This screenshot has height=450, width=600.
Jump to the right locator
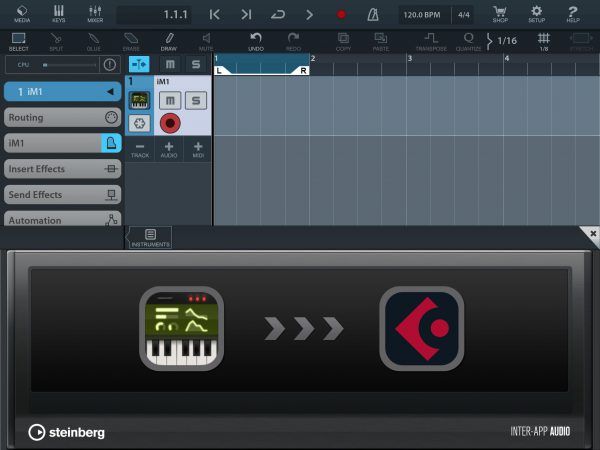pyautogui.click(x=246, y=15)
